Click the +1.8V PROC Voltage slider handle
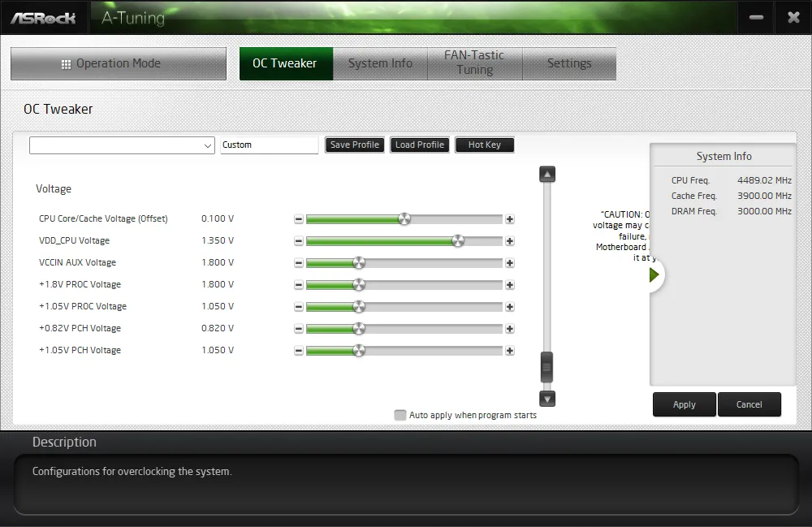This screenshot has height=527, width=812. [x=359, y=285]
